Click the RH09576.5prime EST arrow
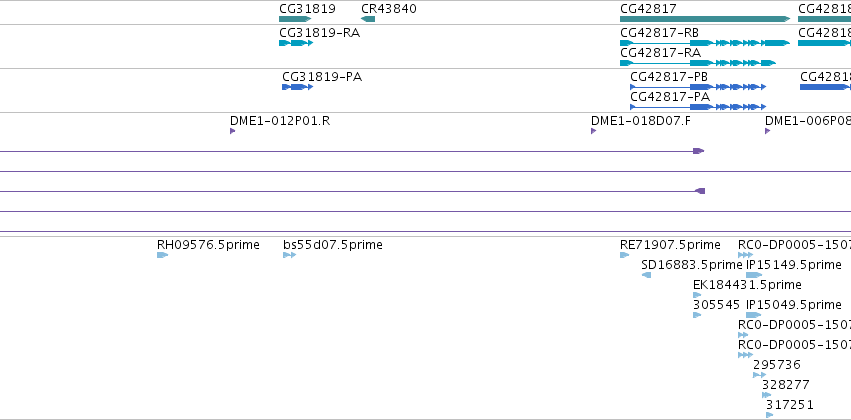 pyautogui.click(x=162, y=255)
